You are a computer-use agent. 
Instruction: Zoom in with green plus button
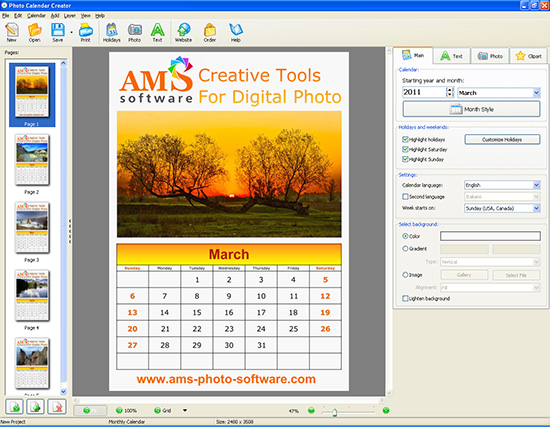click(x=386, y=410)
